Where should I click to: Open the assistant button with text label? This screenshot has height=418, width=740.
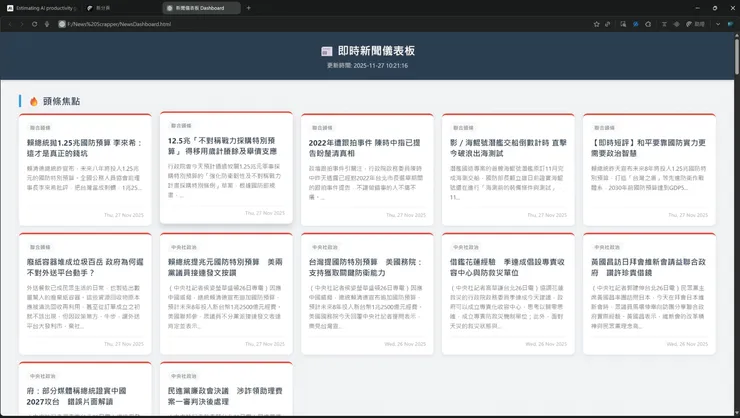tap(695, 24)
